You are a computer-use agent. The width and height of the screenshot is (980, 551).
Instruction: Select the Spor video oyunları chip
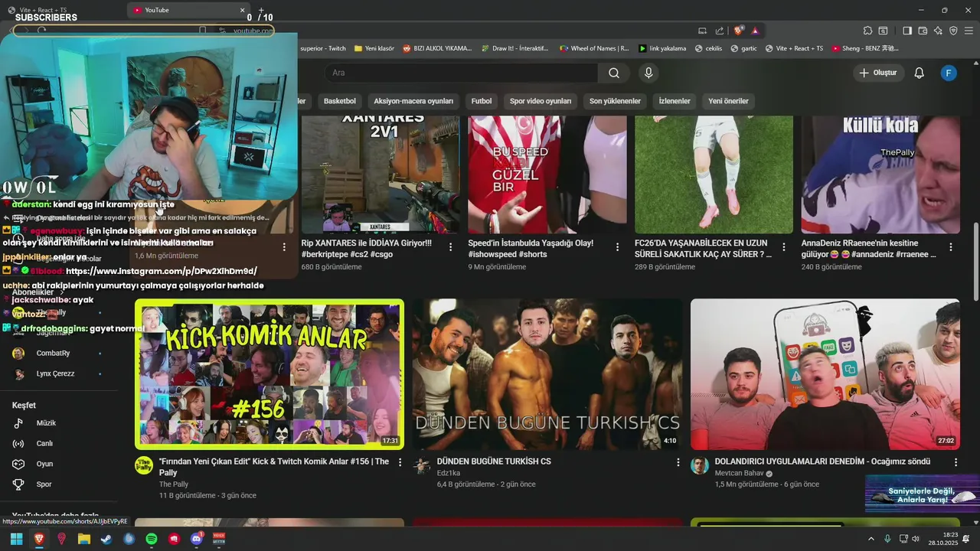tap(541, 101)
